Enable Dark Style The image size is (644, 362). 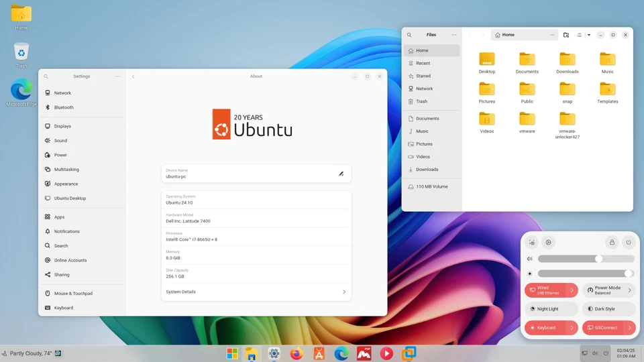pos(608,309)
